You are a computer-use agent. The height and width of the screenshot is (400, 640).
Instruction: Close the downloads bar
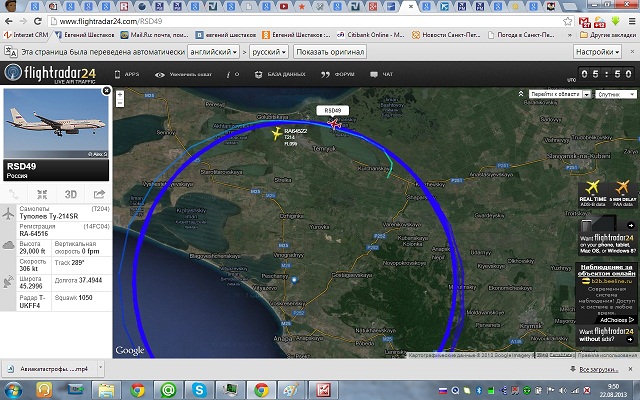point(630,369)
